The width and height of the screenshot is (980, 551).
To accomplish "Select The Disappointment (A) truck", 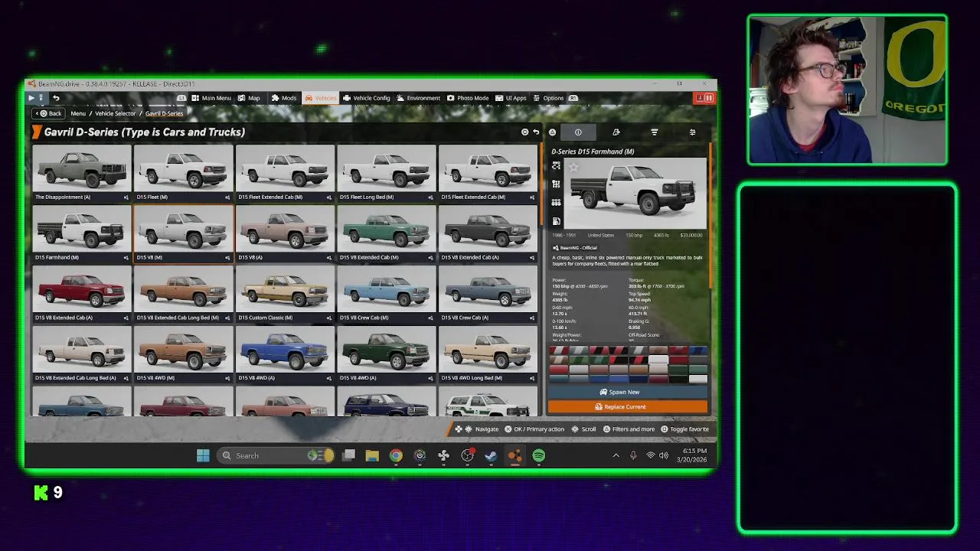I will 82,173.
